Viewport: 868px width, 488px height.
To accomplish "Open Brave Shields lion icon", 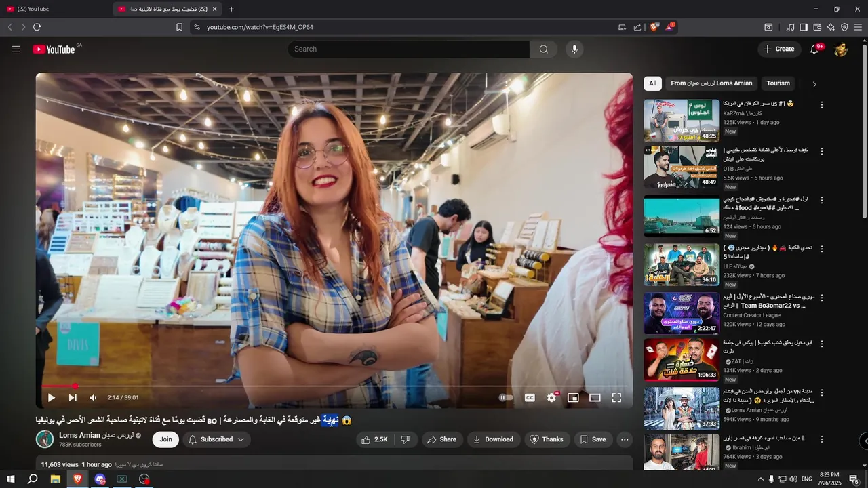I will (654, 27).
